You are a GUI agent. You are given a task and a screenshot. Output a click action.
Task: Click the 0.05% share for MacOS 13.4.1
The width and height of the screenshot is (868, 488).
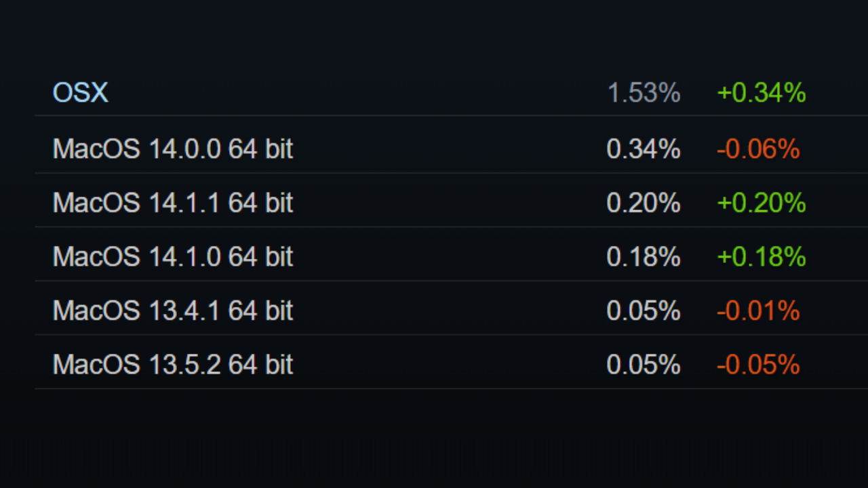pyautogui.click(x=643, y=310)
